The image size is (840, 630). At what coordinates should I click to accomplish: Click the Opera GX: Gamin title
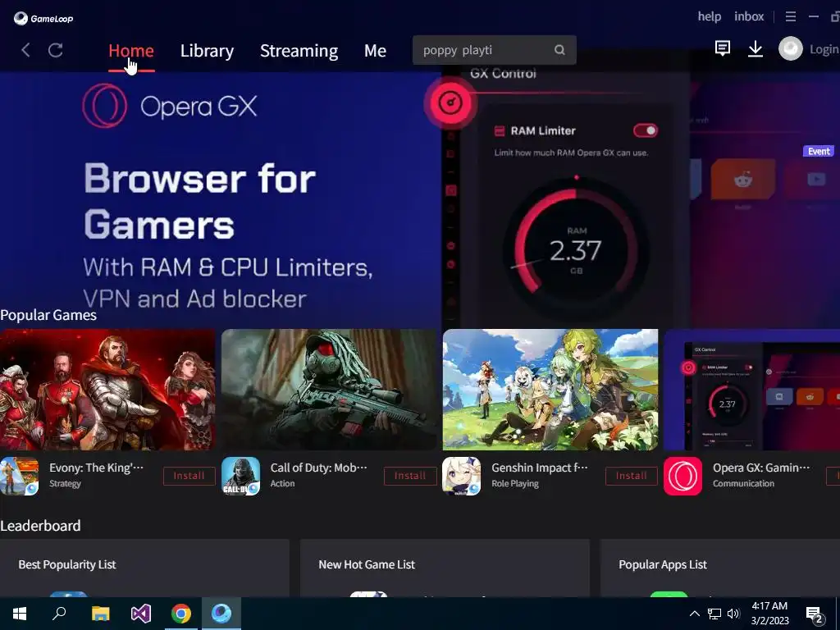[760, 468]
